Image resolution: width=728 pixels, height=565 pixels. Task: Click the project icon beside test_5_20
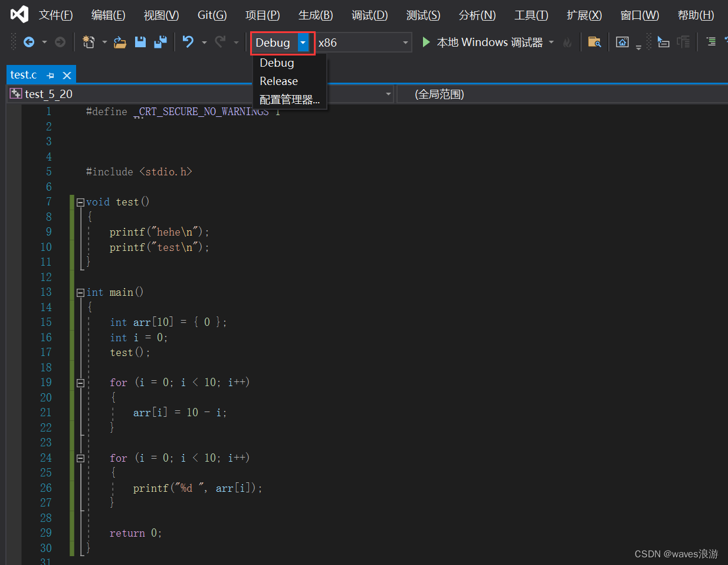click(16, 94)
